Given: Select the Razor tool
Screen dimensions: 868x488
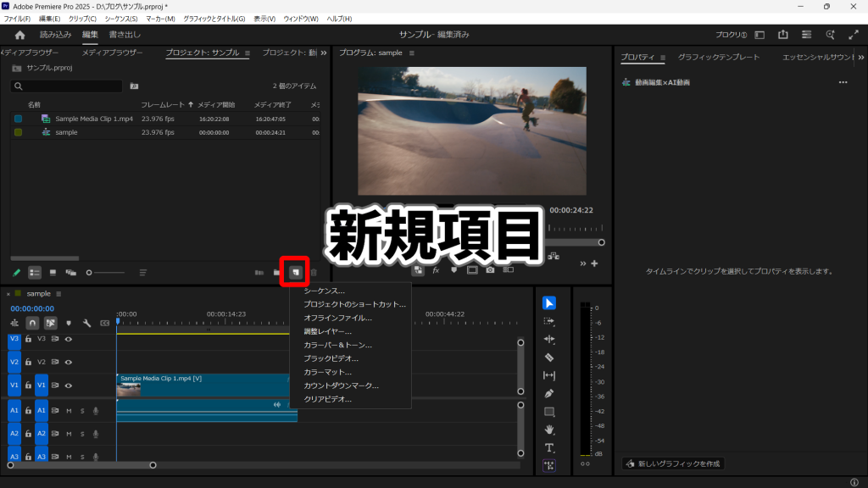Looking at the screenshot, I should pyautogui.click(x=549, y=358).
